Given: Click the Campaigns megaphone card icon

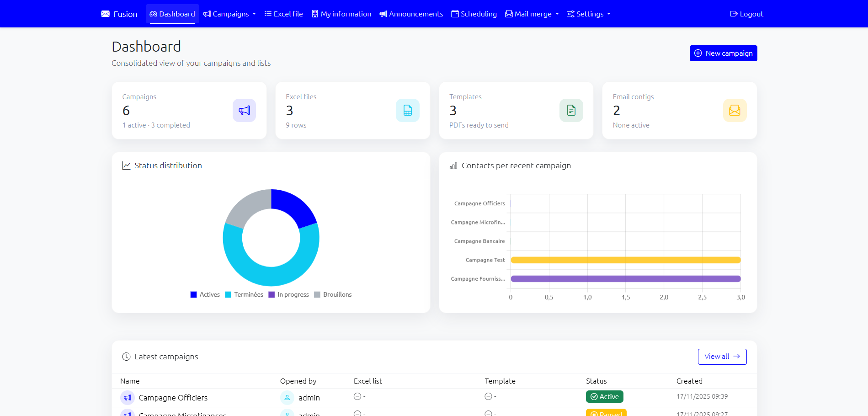Looking at the screenshot, I should (244, 111).
